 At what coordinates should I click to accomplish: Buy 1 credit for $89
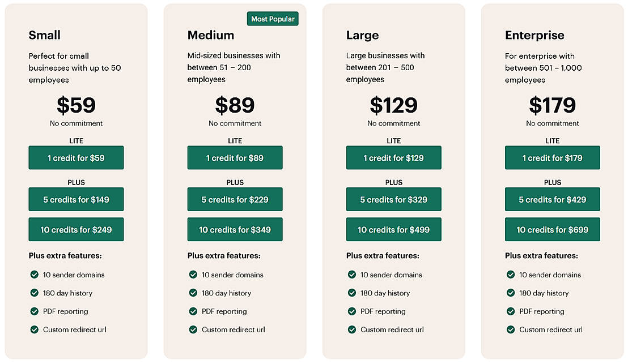point(235,158)
